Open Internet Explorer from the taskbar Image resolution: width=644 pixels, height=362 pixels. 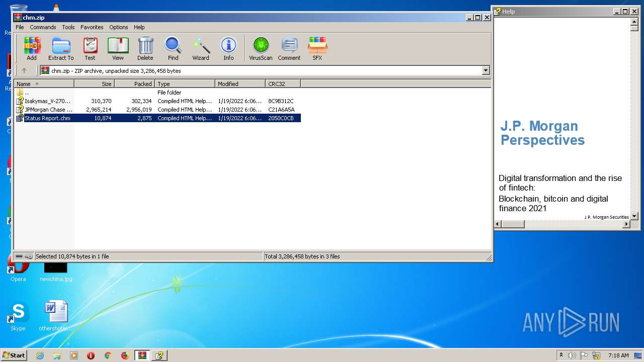pyautogui.click(x=40, y=355)
